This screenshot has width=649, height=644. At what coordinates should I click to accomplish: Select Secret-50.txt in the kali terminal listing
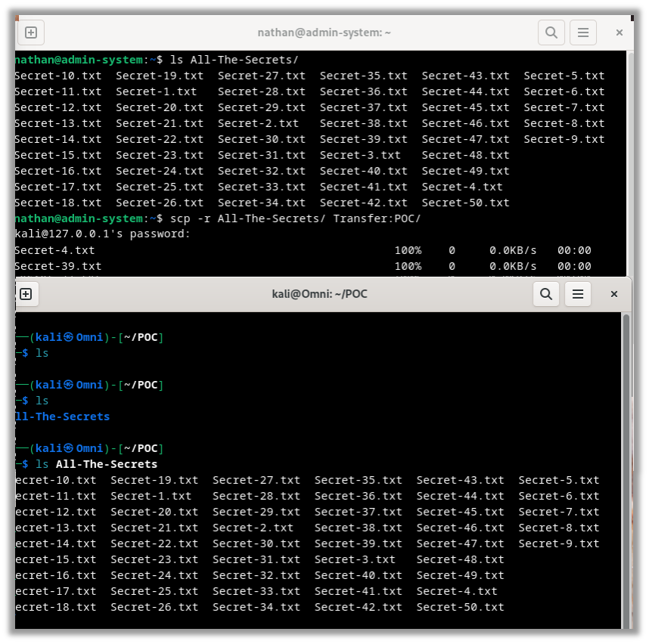(x=460, y=607)
